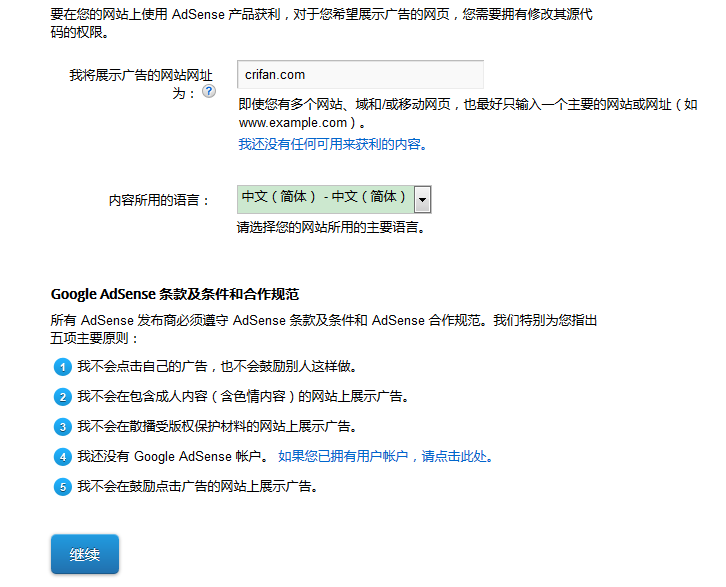Click the number 1 bullet icon
The height and width of the screenshot is (587, 726).
(63, 367)
